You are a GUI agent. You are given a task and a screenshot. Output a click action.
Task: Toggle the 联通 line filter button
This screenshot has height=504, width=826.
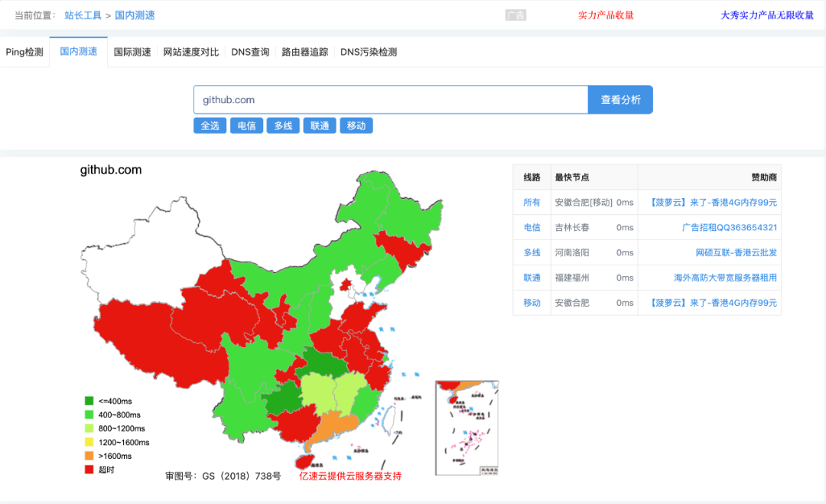320,126
